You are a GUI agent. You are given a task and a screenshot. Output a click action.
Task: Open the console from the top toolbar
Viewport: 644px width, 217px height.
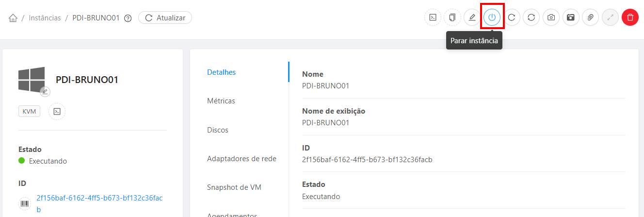pos(433,17)
